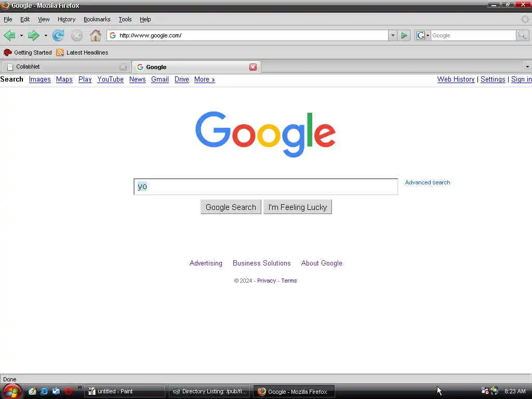532x399 pixels.
Task: Open the Advanced search link
Action: 428,182
